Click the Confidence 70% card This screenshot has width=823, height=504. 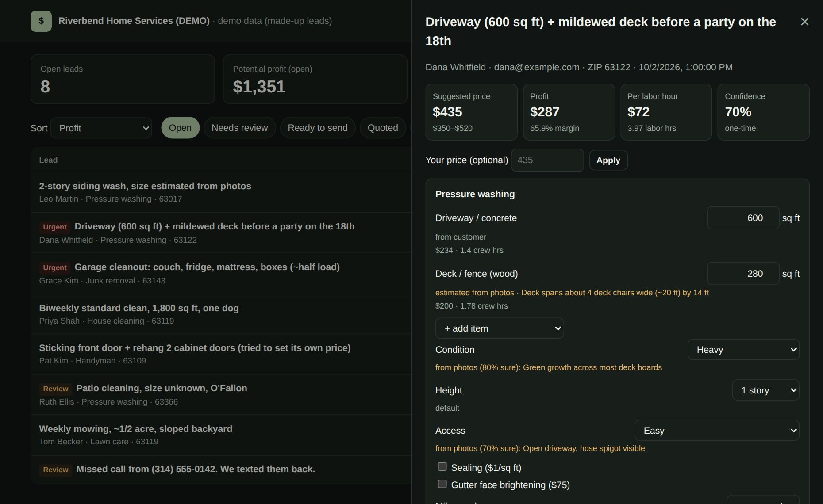tap(764, 112)
